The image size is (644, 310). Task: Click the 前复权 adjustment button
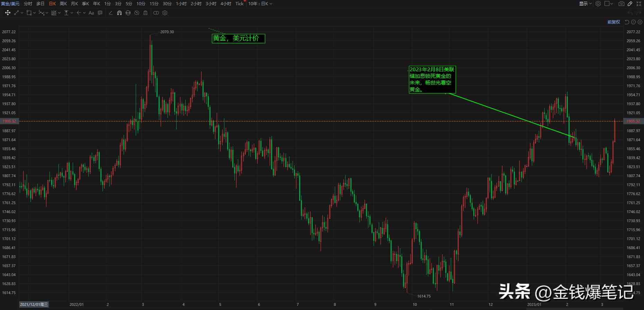coord(614,22)
